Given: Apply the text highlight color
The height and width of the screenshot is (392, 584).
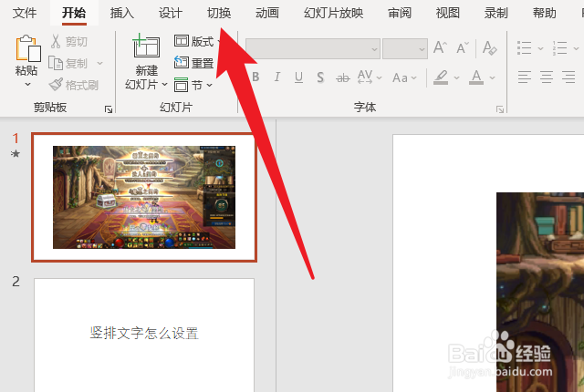Looking at the screenshot, I should 441,77.
